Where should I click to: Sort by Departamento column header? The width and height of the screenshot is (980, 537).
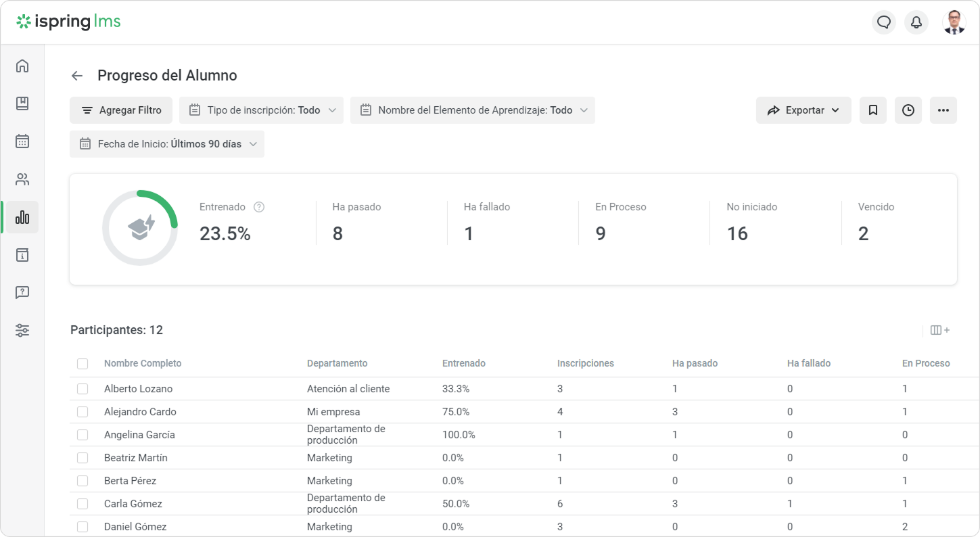click(337, 363)
